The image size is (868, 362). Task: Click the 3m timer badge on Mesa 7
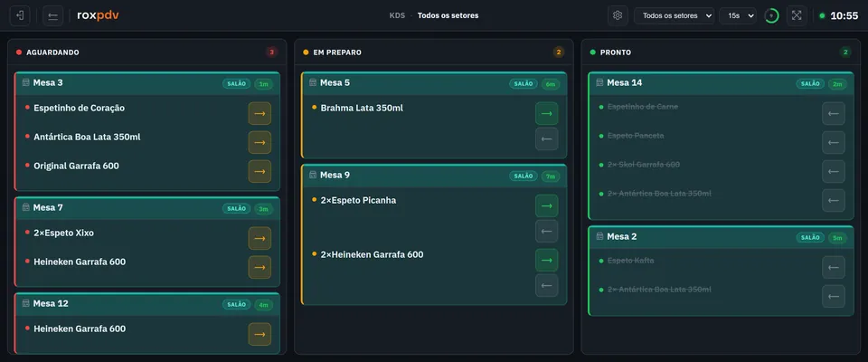(264, 208)
